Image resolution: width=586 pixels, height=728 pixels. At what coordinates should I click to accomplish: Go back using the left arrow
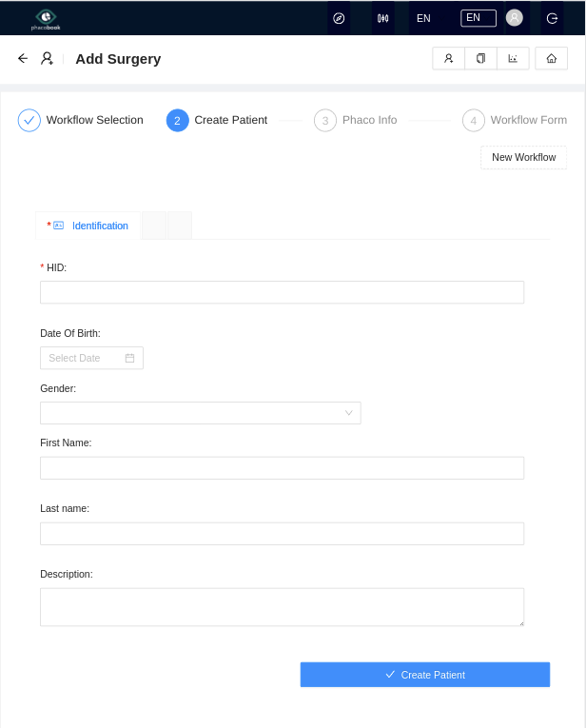(x=23, y=59)
